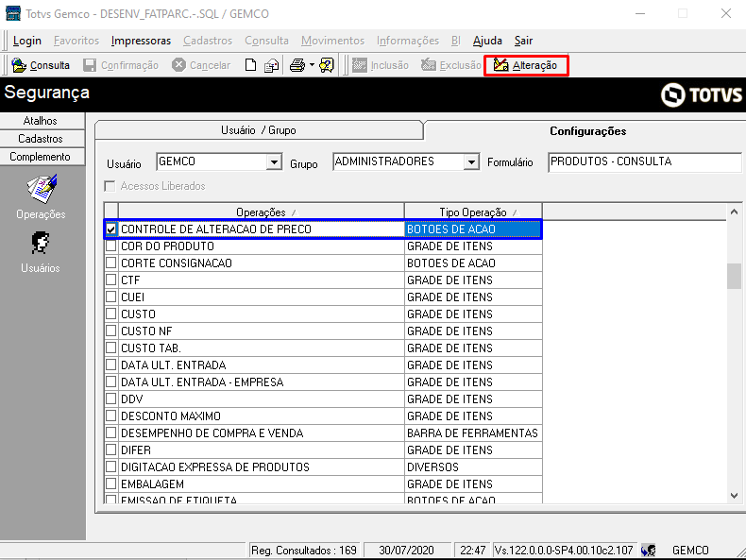The width and height of the screenshot is (746, 560).
Task: Uncheck CONTROLE DE ALTERACAO DE PRECO checkbox
Action: point(111,229)
